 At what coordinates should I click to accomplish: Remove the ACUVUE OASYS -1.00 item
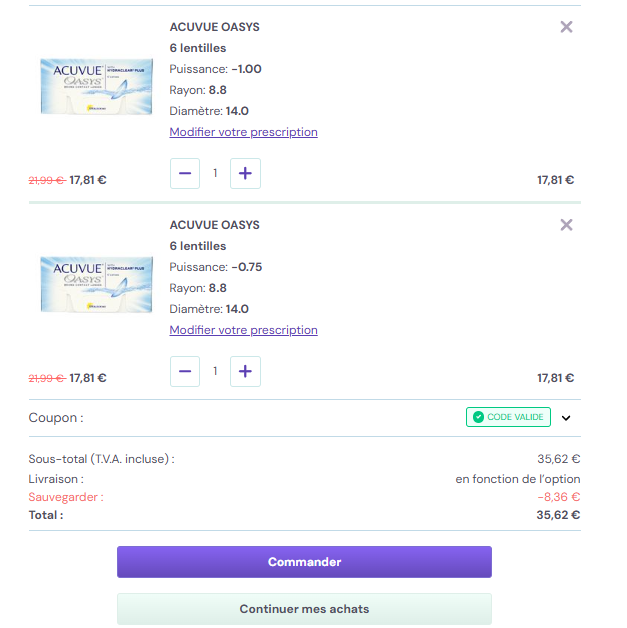pyautogui.click(x=566, y=27)
